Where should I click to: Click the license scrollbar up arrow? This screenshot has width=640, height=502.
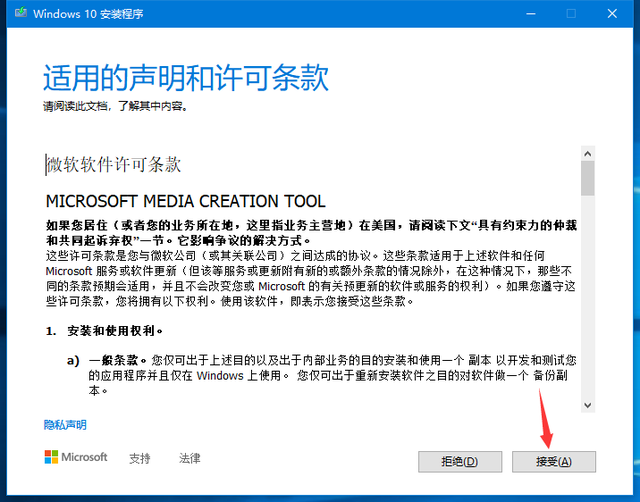(587, 154)
